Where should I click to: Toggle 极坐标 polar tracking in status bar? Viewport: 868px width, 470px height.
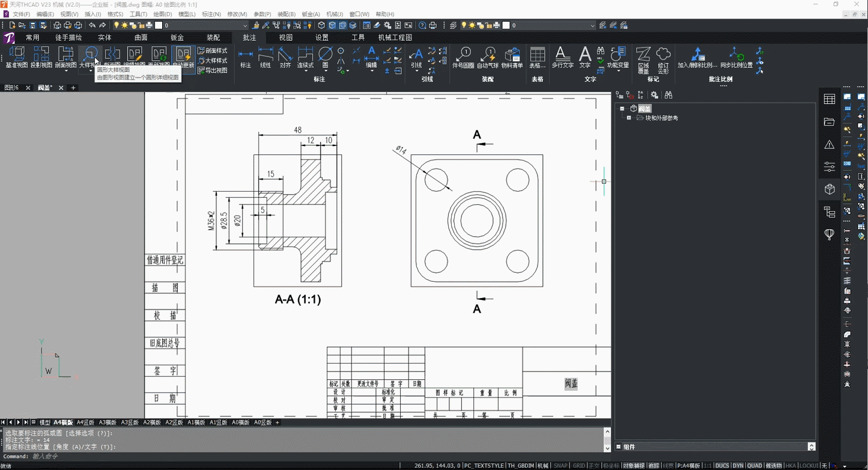pyautogui.click(x=611, y=466)
